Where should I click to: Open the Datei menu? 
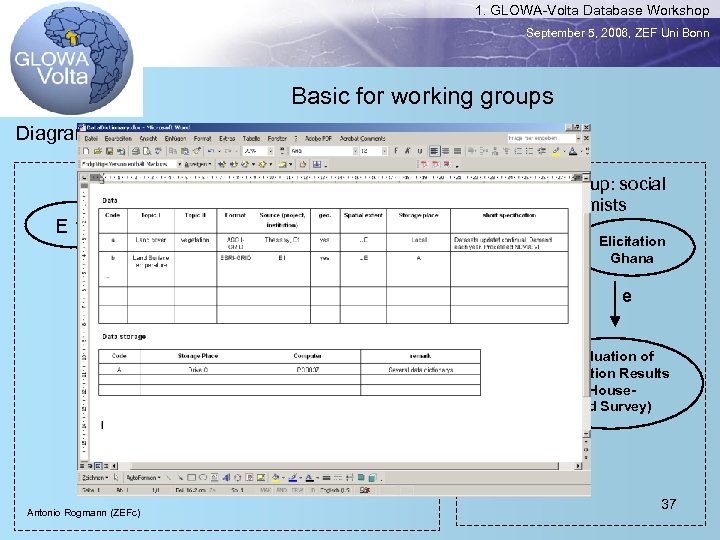coord(91,138)
